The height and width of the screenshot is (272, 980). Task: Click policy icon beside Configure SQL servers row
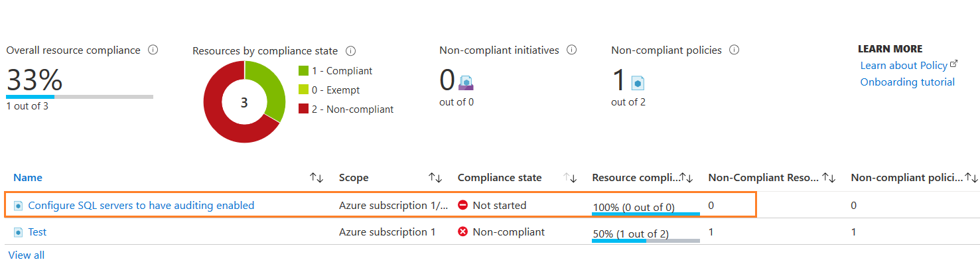(19, 206)
